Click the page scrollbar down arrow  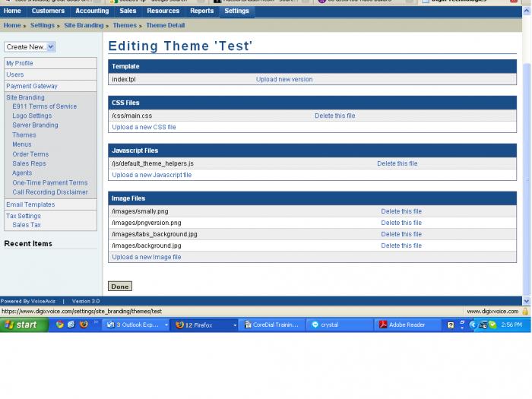526,301
